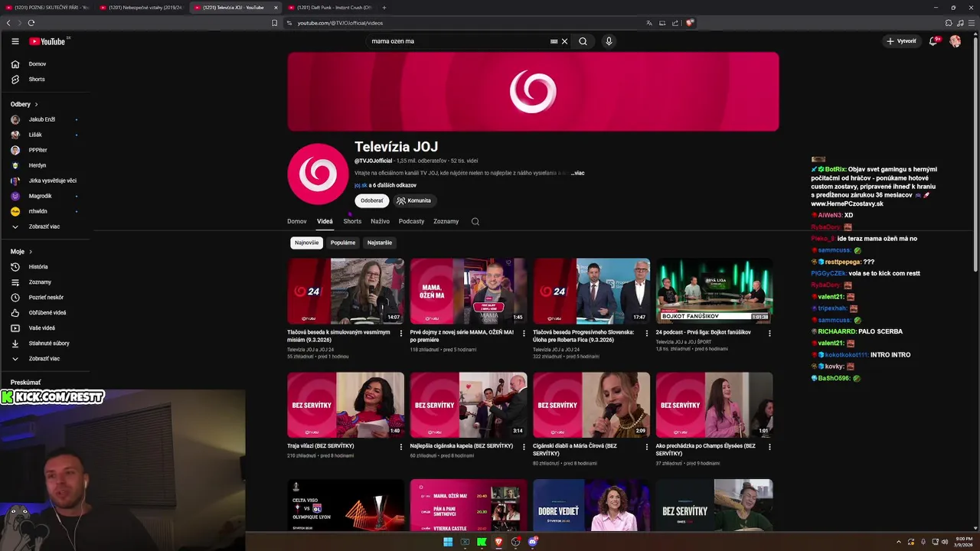The height and width of the screenshot is (551, 980).
Task: Open Obľúbené videá liked videos
Action: (x=46, y=313)
